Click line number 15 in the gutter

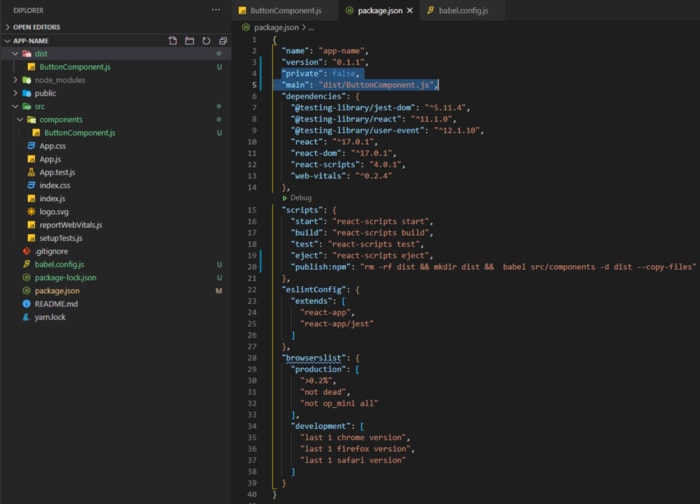[x=252, y=210]
